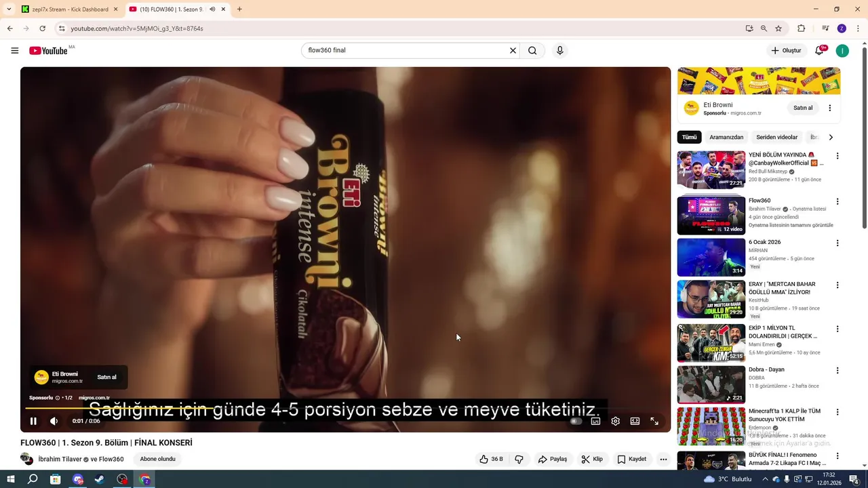
Task: Mute the player volume speaker icon
Action: pyautogui.click(x=54, y=421)
